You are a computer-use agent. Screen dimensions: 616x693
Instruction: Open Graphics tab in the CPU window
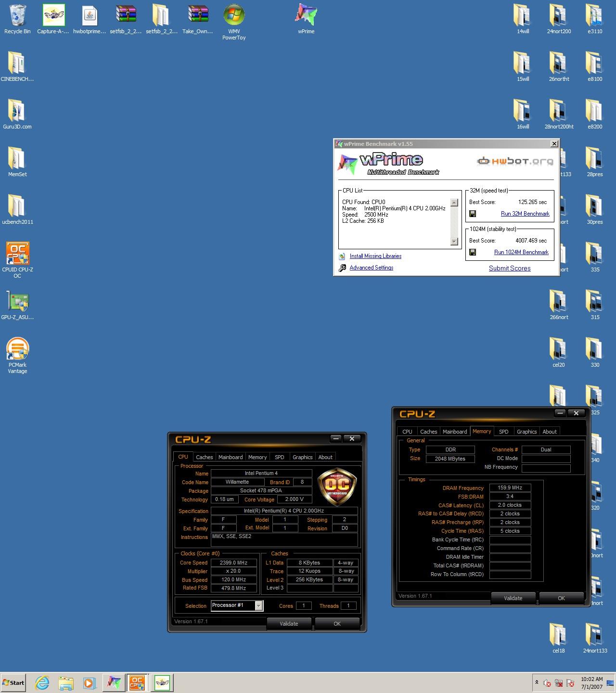click(303, 457)
